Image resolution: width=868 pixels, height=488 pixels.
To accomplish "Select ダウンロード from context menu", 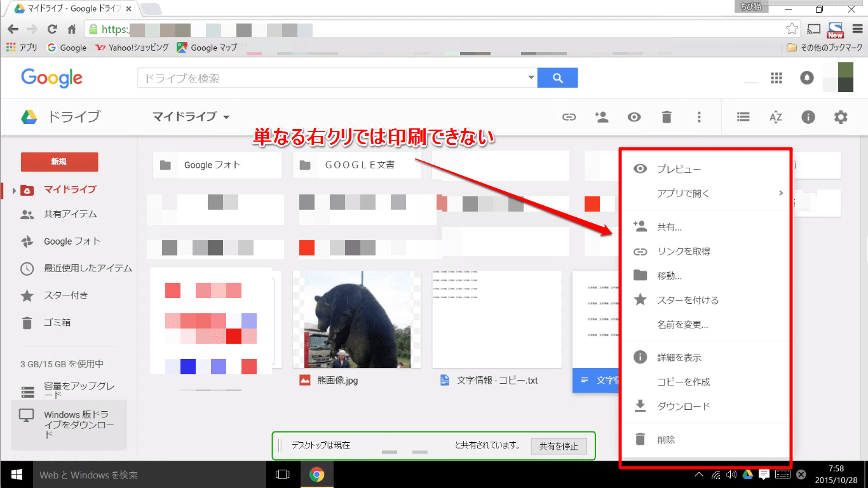I will pyautogui.click(x=683, y=406).
